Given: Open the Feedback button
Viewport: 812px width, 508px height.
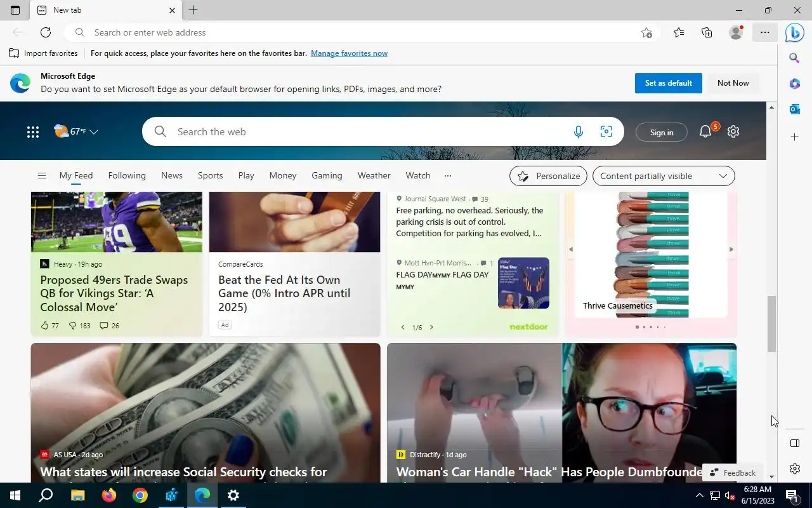Looking at the screenshot, I should pyautogui.click(x=733, y=472).
